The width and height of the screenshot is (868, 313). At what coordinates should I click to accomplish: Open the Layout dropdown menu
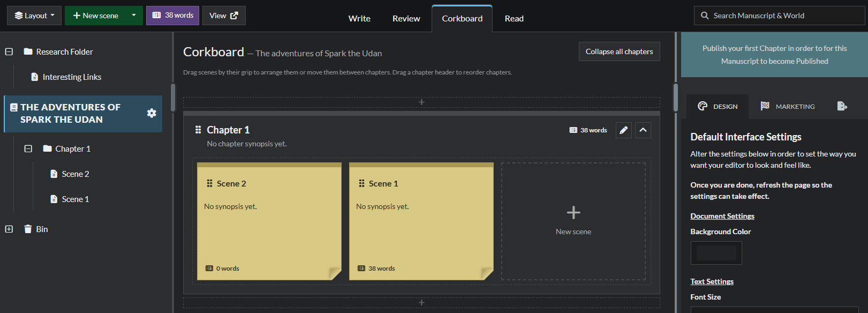pos(34,16)
